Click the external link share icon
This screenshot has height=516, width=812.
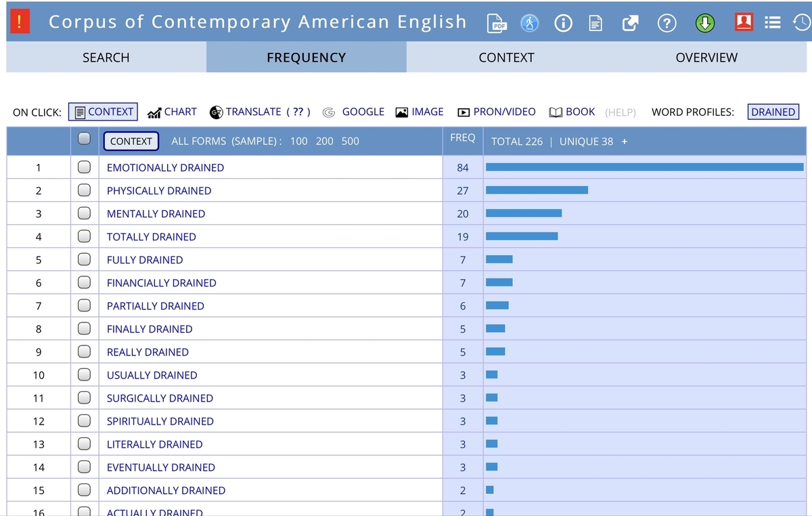coord(630,24)
